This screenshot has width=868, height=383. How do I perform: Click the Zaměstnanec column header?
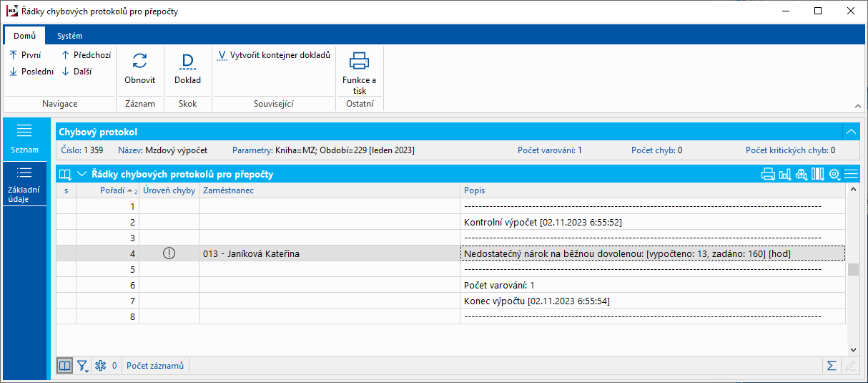[330, 190]
